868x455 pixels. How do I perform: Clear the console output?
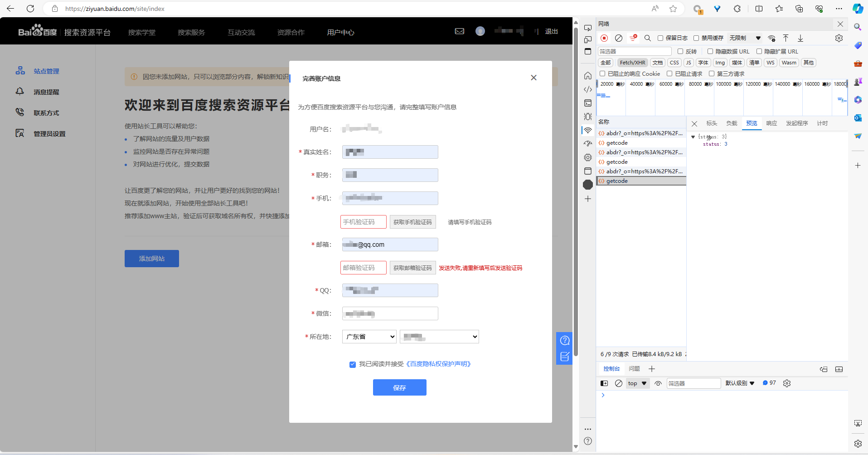(619, 383)
